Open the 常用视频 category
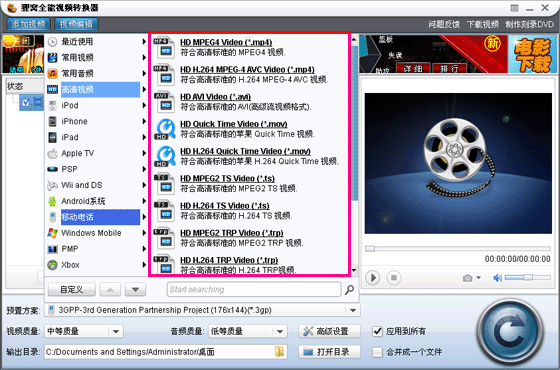Image resolution: width=560 pixels, height=370 pixels. [x=77, y=58]
